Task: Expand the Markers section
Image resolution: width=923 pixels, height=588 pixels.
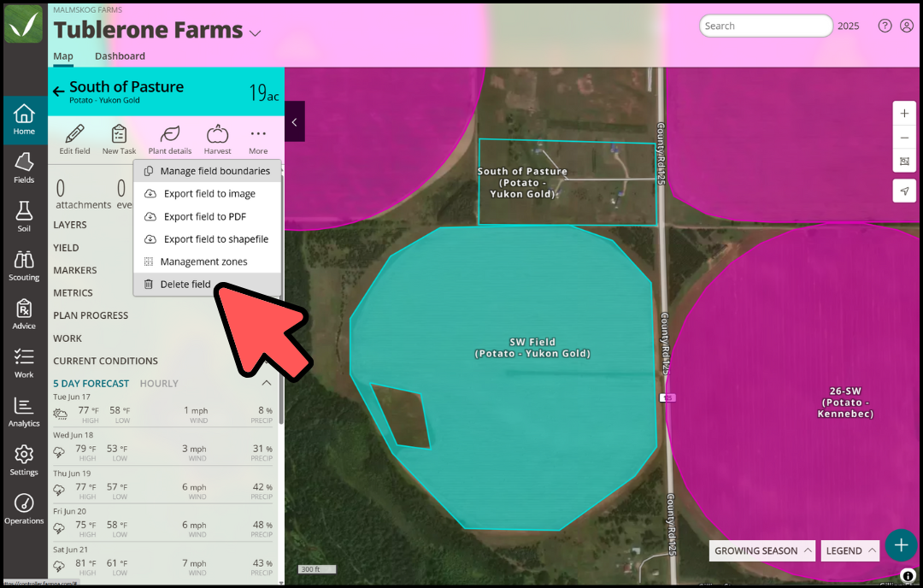Action: coord(74,270)
